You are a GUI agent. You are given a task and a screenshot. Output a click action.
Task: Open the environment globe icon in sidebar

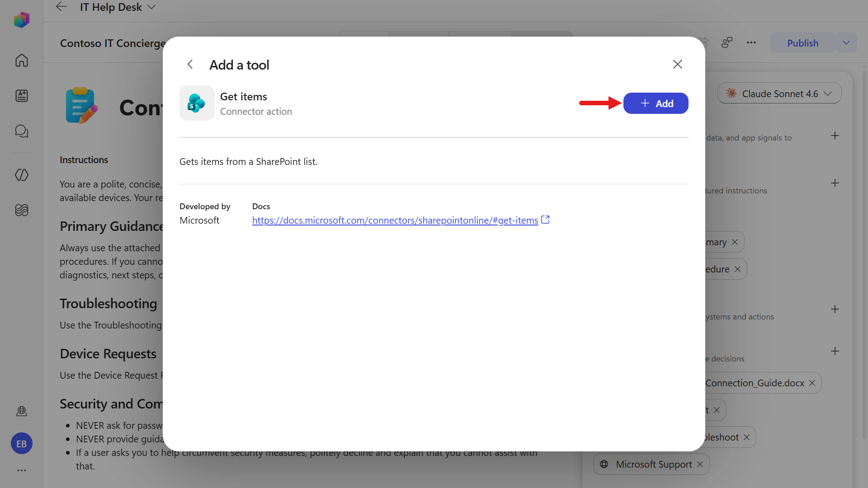pos(22,411)
